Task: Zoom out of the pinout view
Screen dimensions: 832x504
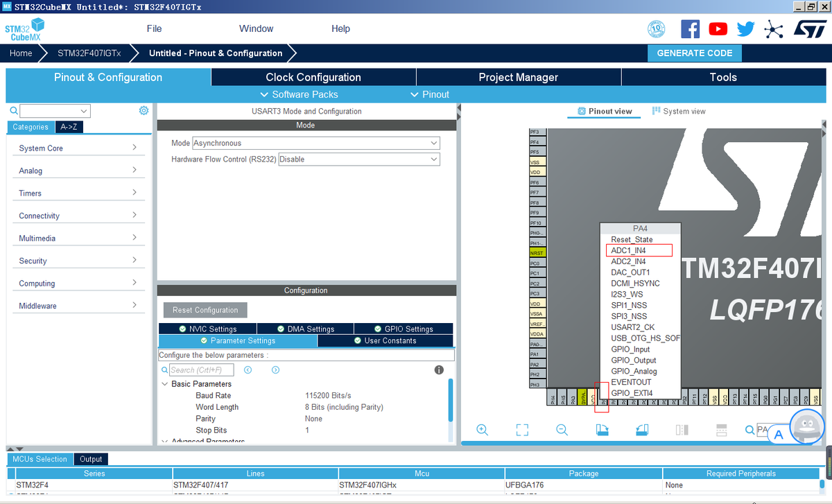Action: pyautogui.click(x=562, y=430)
